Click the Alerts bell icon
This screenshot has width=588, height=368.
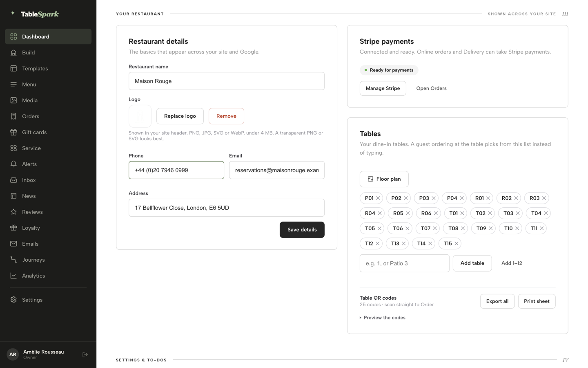click(13, 164)
